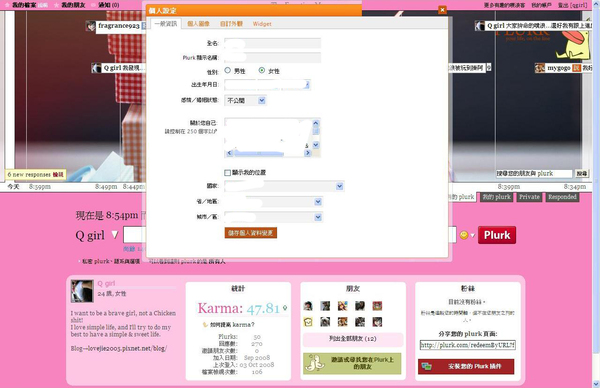
Task: Switch to the 一般資訊 tab
Action: click(x=166, y=24)
